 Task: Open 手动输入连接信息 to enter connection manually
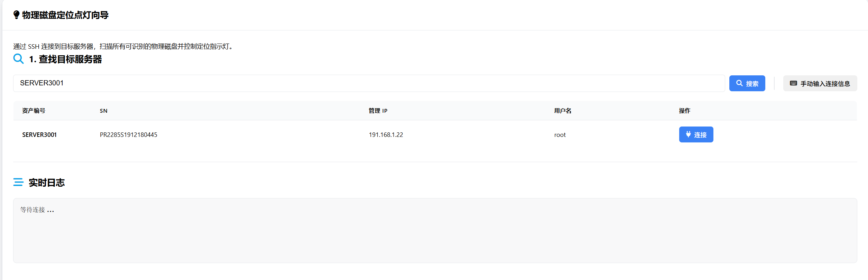pyautogui.click(x=820, y=83)
